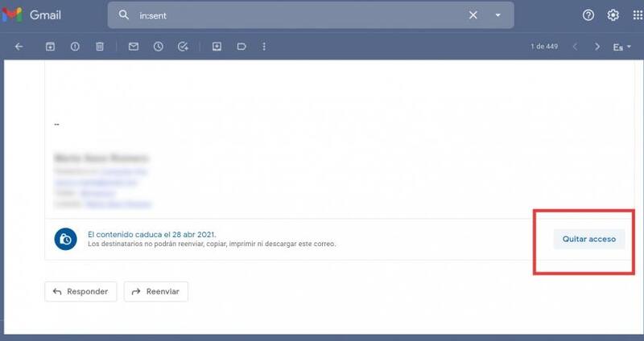Mark the email as unread
Image resolution: width=644 pixels, height=341 pixels.
tap(134, 47)
